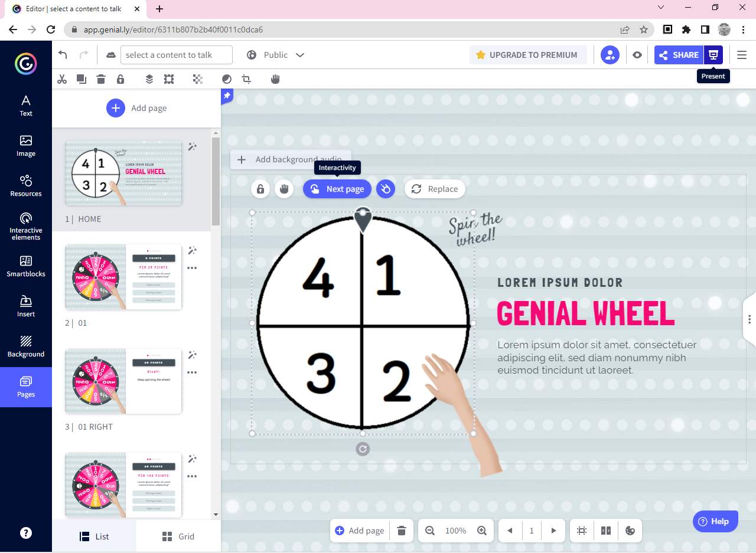Switch to List view tab
This screenshot has height=553, width=756.
click(94, 536)
